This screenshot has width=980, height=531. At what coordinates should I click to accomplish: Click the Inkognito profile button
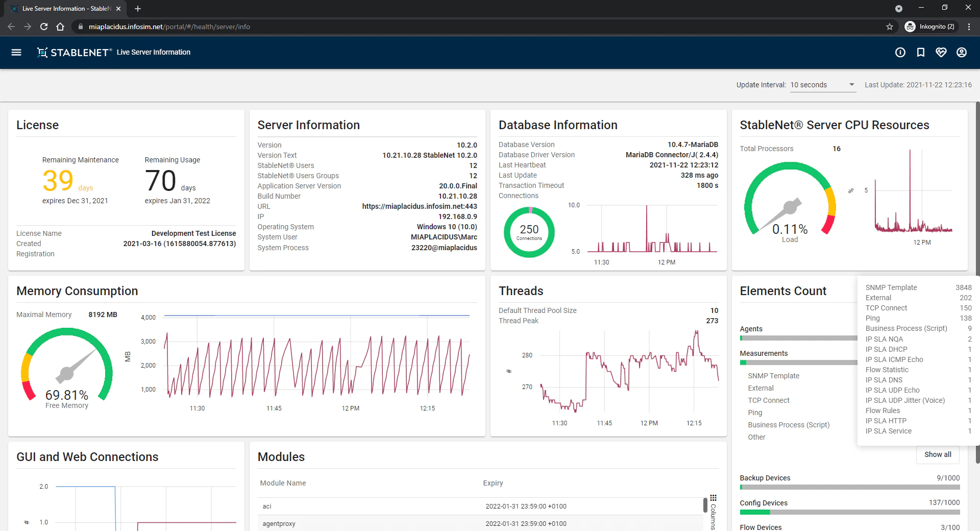(x=930, y=27)
